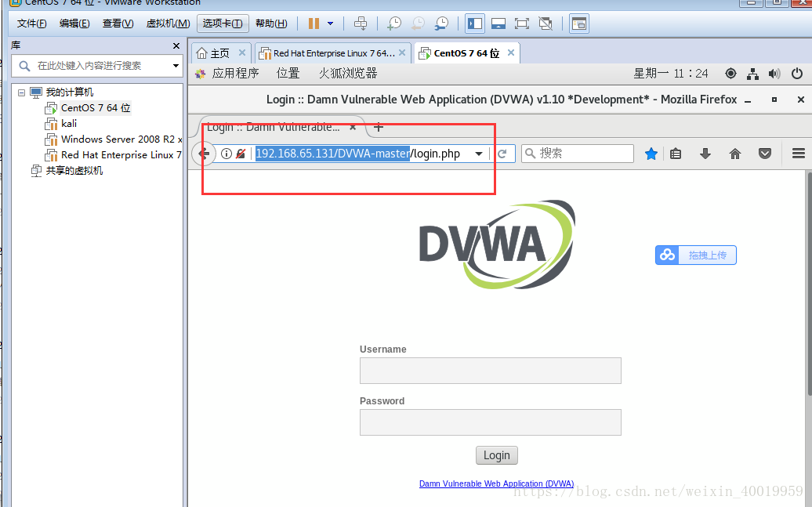Click the Login button

coord(497,455)
